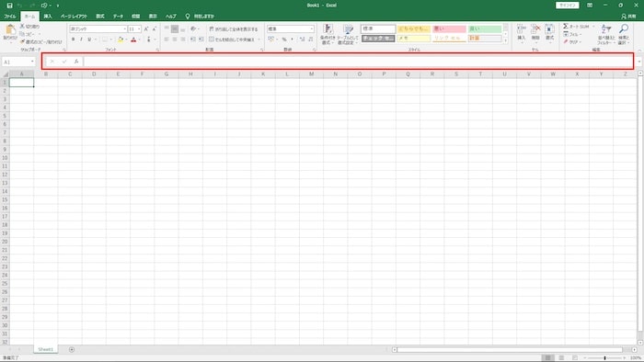Viewport: 644px width, 362px height.
Task: Switch to the Page Layout tab
Action: pos(74,17)
